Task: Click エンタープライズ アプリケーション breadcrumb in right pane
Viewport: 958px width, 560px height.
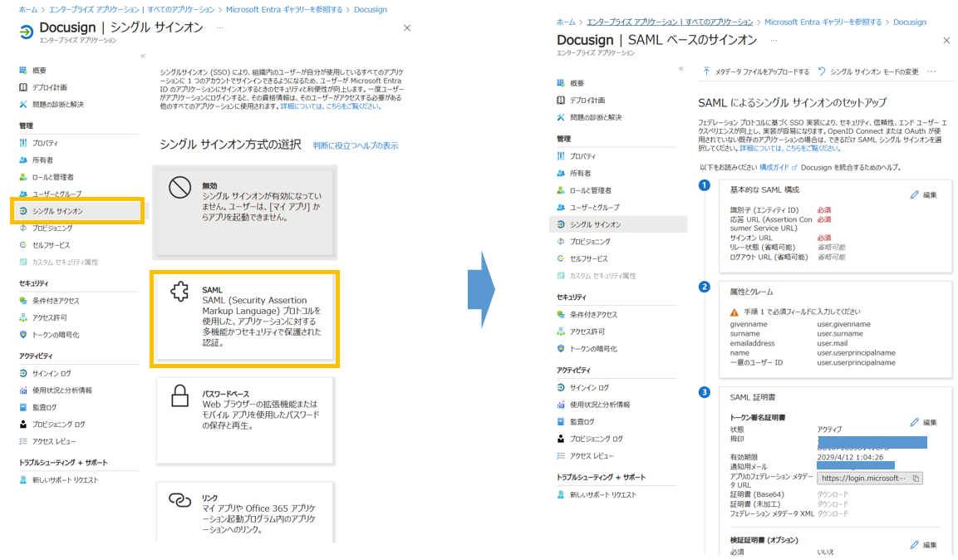Action: (670, 22)
